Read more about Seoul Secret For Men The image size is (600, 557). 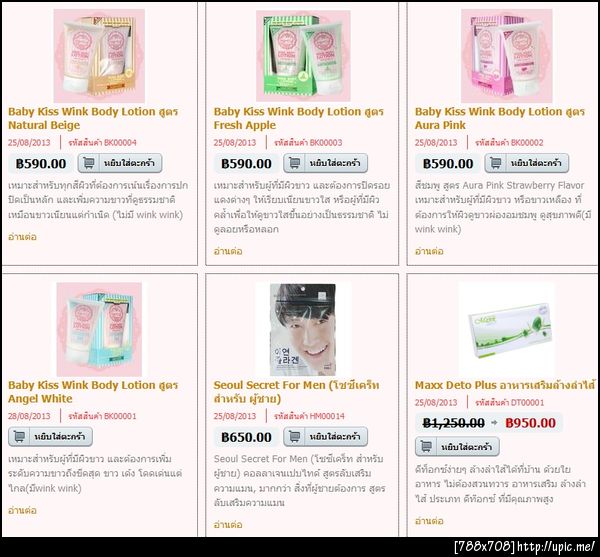point(228,524)
